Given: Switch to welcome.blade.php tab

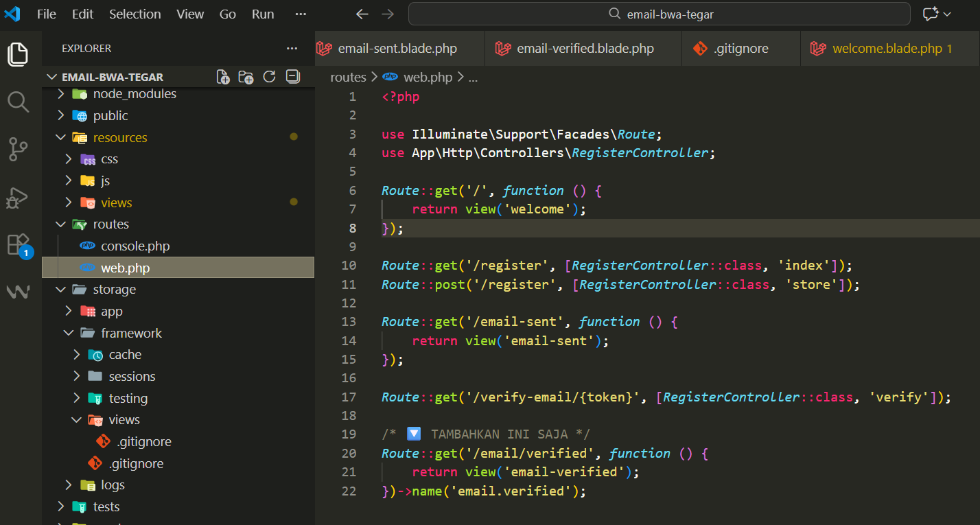Looking at the screenshot, I should click(887, 49).
